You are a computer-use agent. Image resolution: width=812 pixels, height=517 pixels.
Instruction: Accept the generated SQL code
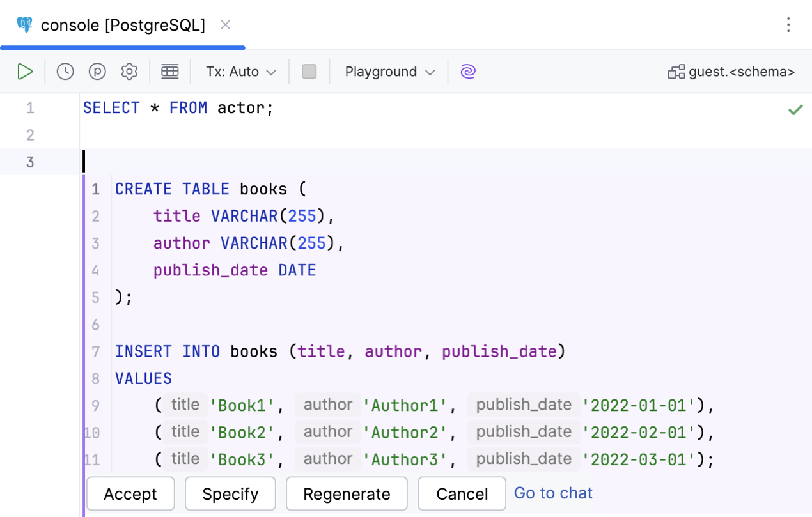click(x=130, y=494)
